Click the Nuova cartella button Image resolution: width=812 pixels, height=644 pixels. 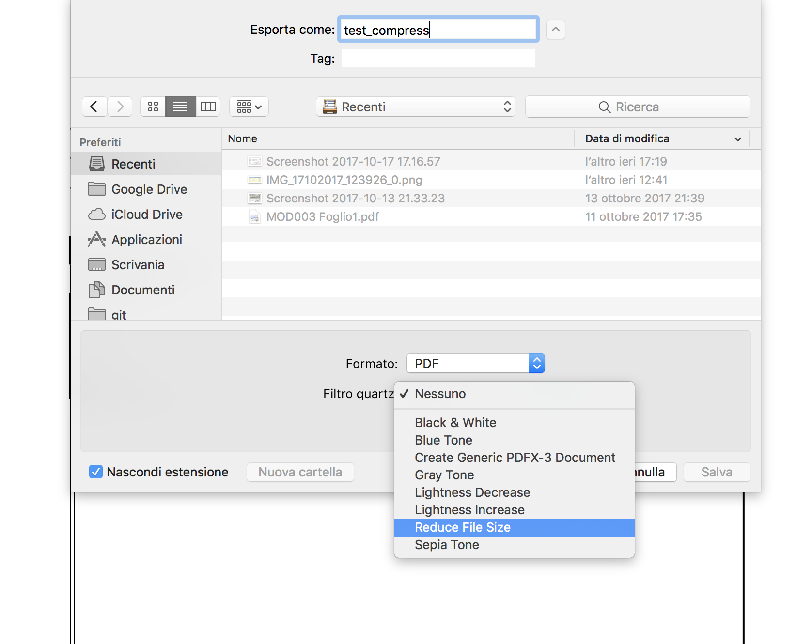point(300,472)
